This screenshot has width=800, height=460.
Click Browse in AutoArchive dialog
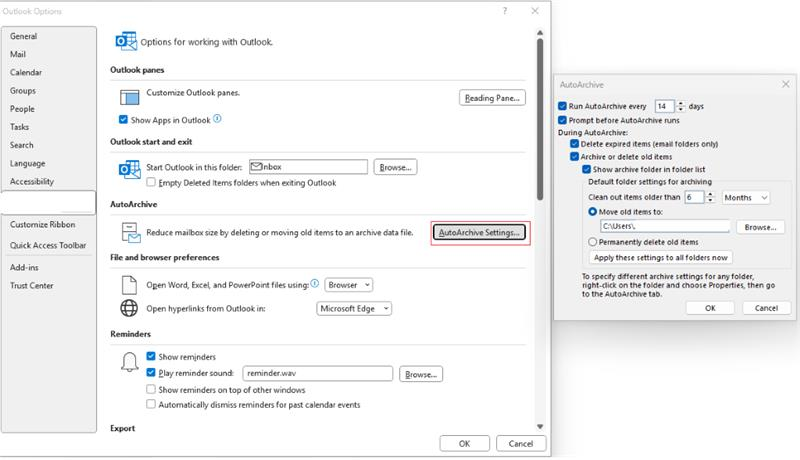(x=760, y=227)
